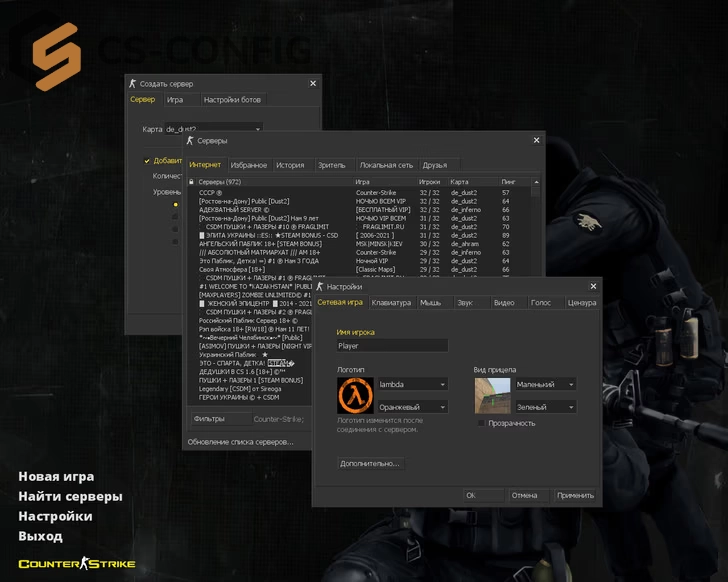Select the yellow active radio button under Уровень
This screenshot has width=728, height=582.
click(176, 204)
